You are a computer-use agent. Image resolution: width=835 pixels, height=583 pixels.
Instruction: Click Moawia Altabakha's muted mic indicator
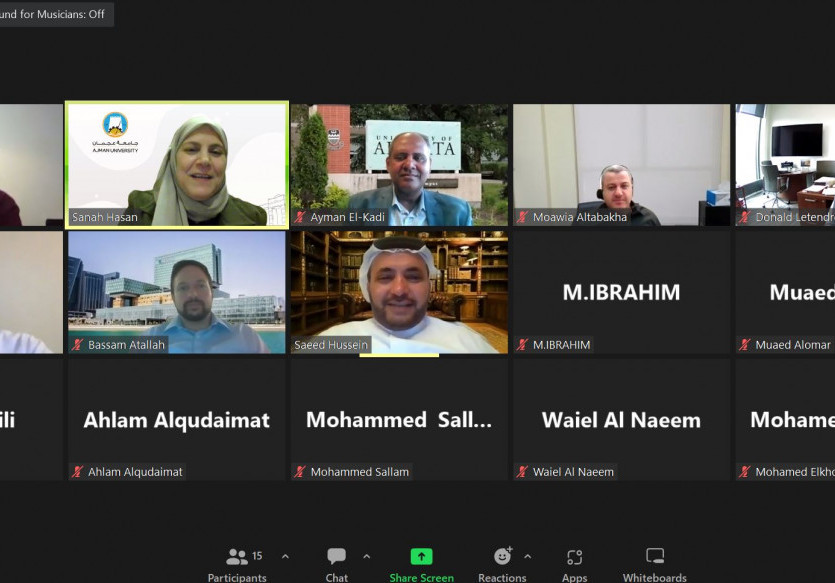[x=522, y=217]
